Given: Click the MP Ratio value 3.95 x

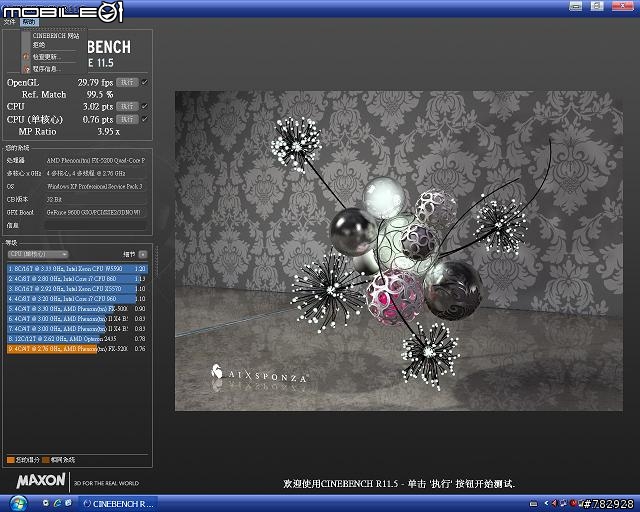Looking at the screenshot, I should 109,131.
